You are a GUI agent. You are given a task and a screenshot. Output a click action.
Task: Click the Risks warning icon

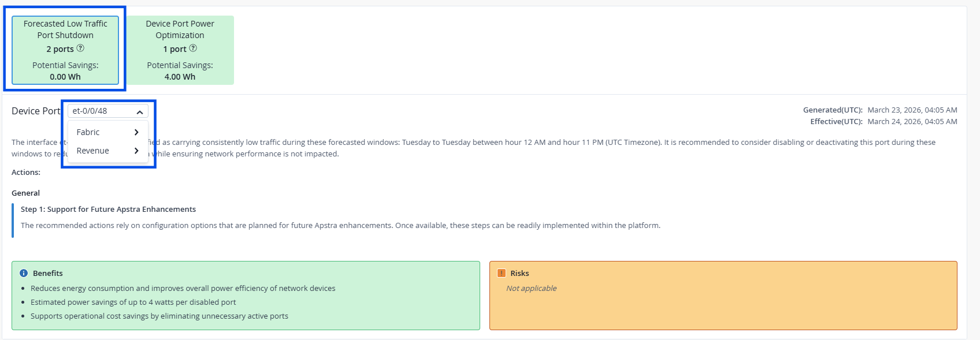(502, 273)
